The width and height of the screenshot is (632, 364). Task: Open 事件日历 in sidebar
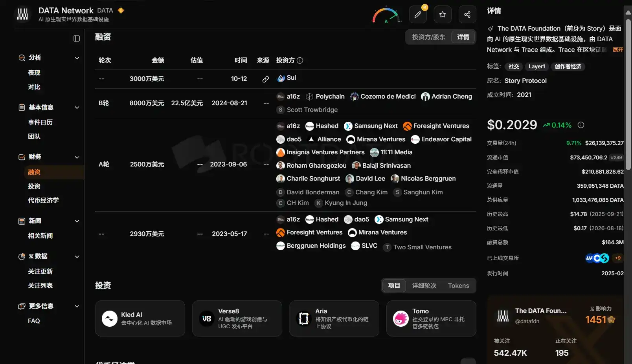[x=40, y=122]
